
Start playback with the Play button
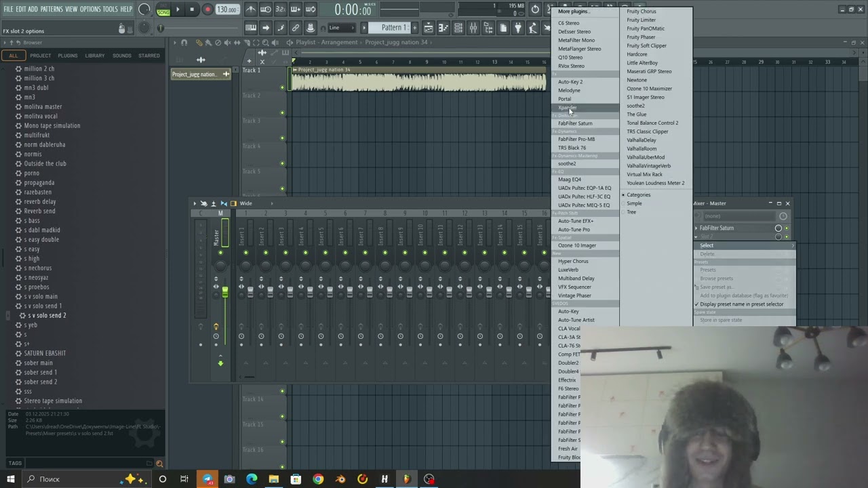(x=178, y=9)
